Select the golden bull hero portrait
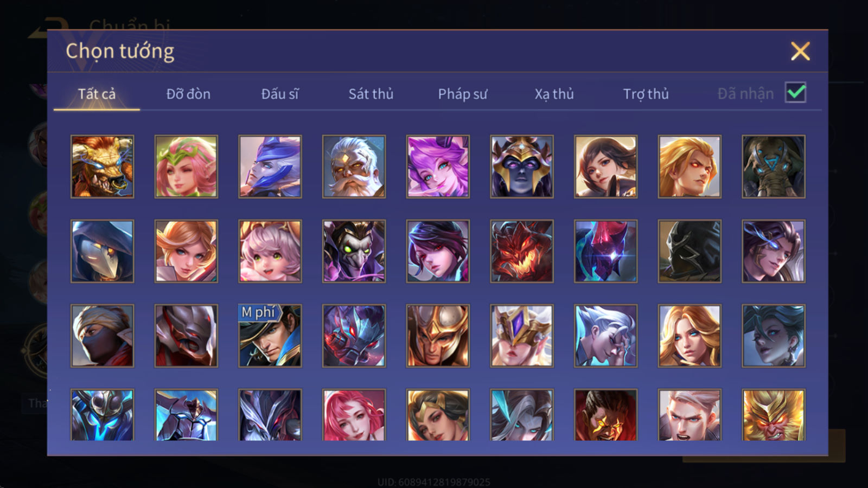The height and width of the screenshot is (488, 868). [x=102, y=166]
